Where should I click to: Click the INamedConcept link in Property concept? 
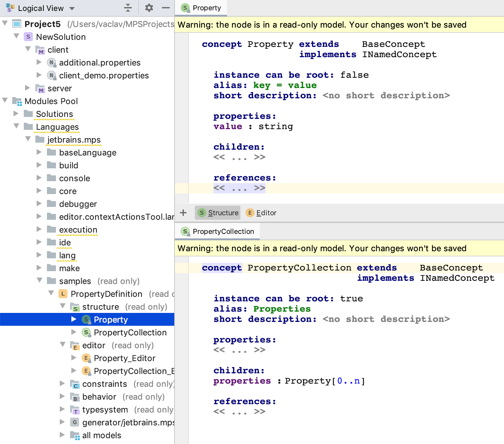pyautogui.click(x=399, y=55)
